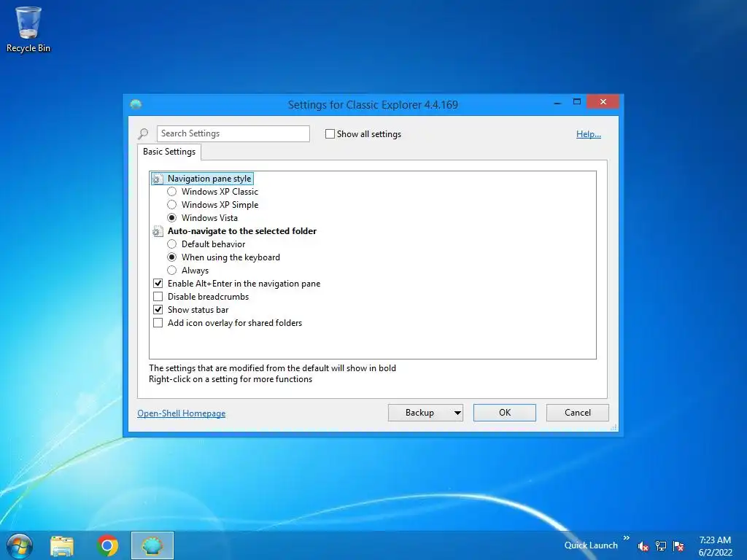This screenshot has width=747, height=560.
Task: Open the Help... link
Action: 589,134
